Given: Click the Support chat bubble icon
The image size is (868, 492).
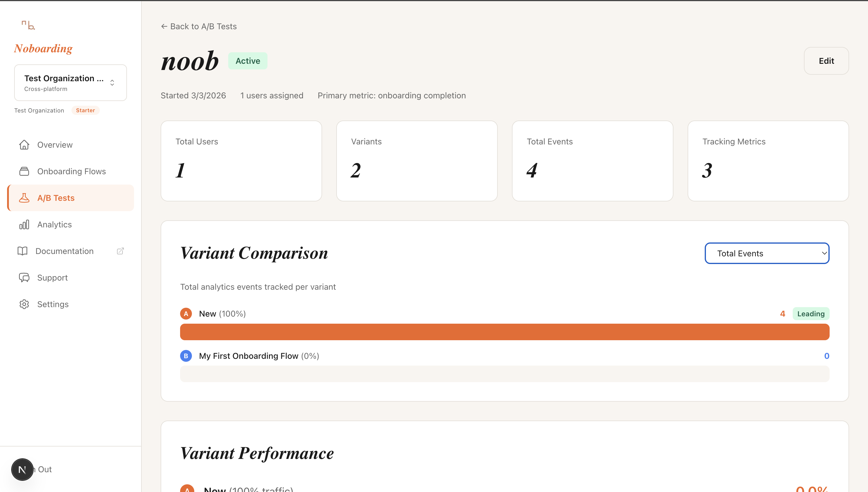Looking at the screenshot, I should 24,277.
